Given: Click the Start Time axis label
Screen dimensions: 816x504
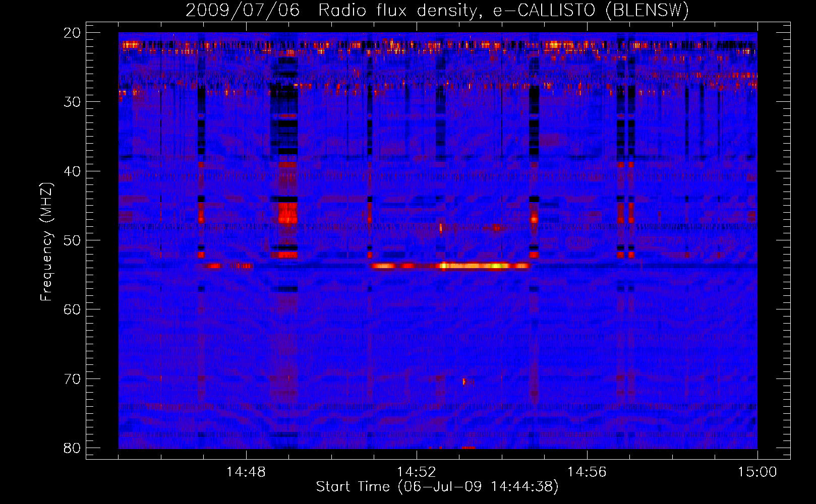Looking at the screenshot, I should coord(437,487).
